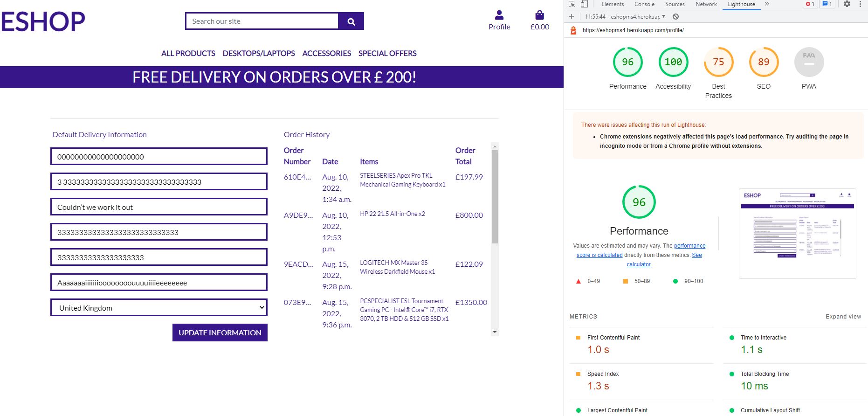Open DevTools settings gear
This screenshot has width=868, height=416.
point(847,4)
